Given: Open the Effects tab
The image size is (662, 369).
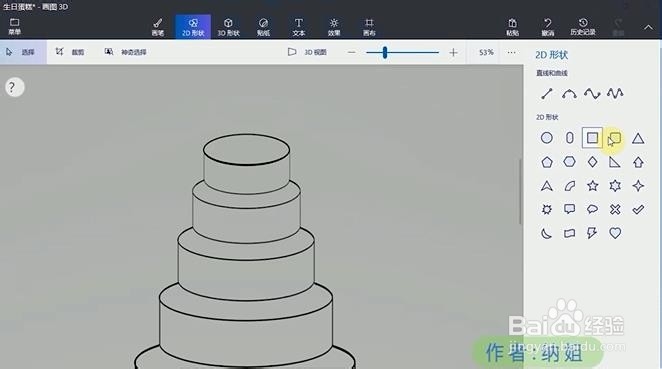Looking at the screenshot, I should point(334,27).
